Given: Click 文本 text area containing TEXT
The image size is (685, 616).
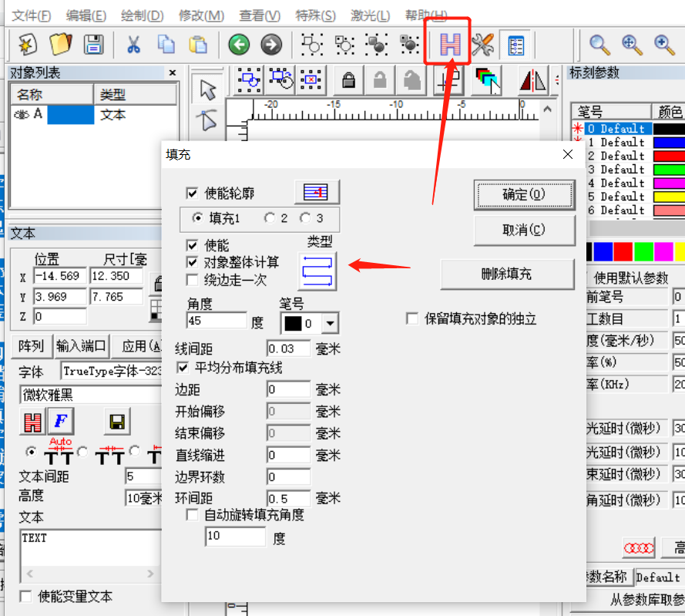Looking at the screenshot, I should point(91,548).
